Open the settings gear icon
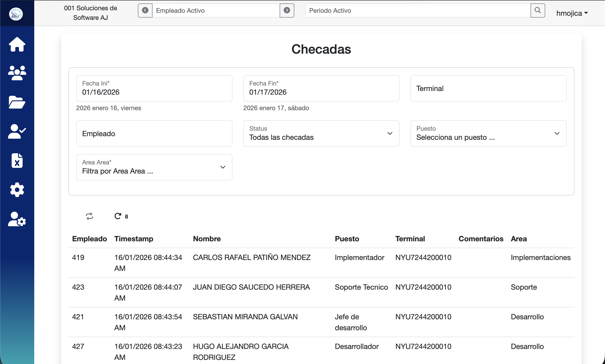 coord(17,190)
